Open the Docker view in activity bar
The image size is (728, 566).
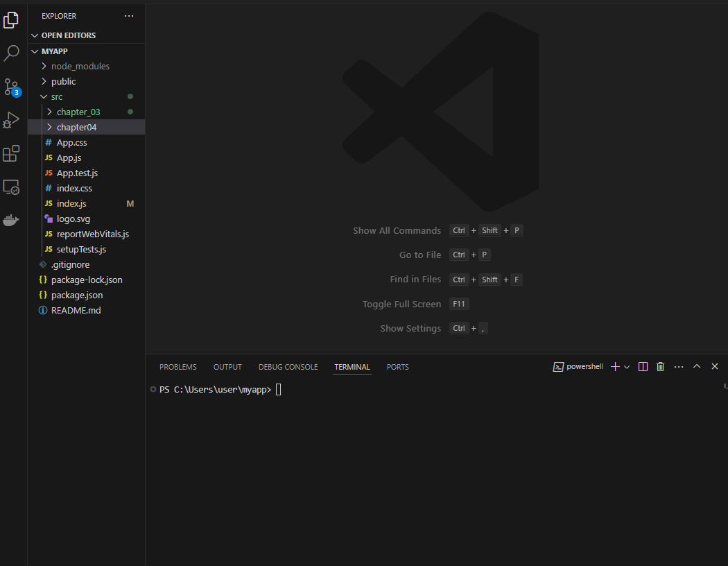click(x=11, y=220)
